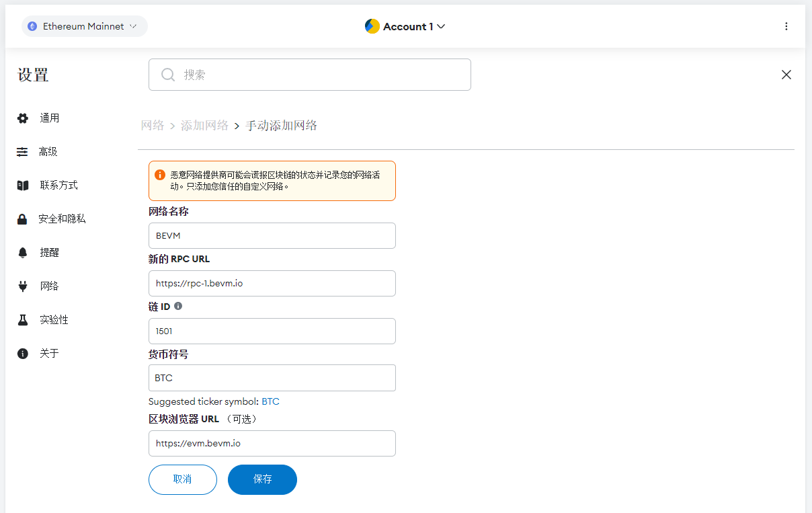Click the Experimental flask icon
The height and width of the screenshot is (513, 812).
coord(23,320)
